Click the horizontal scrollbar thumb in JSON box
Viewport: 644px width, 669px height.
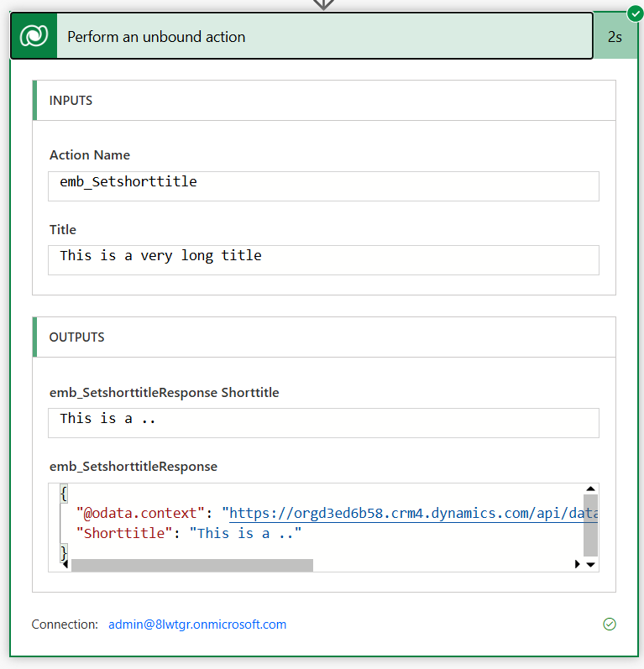pyautogui.click(x=191, y=565)
